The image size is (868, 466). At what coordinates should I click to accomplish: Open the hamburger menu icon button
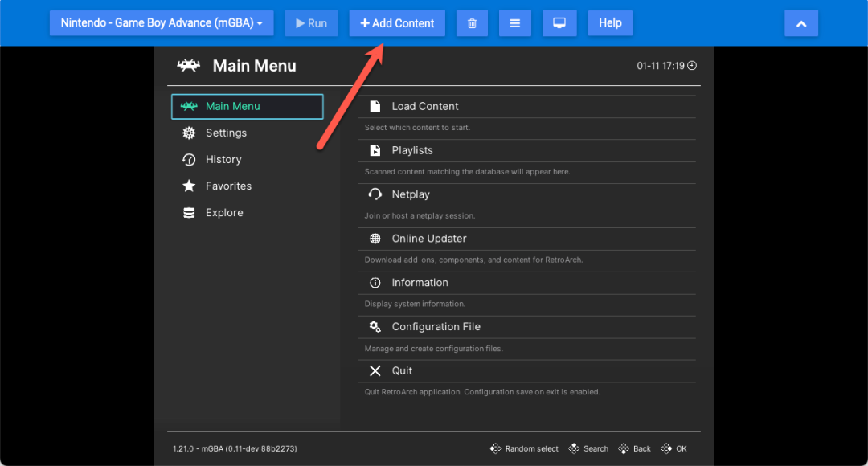[514, 23]
